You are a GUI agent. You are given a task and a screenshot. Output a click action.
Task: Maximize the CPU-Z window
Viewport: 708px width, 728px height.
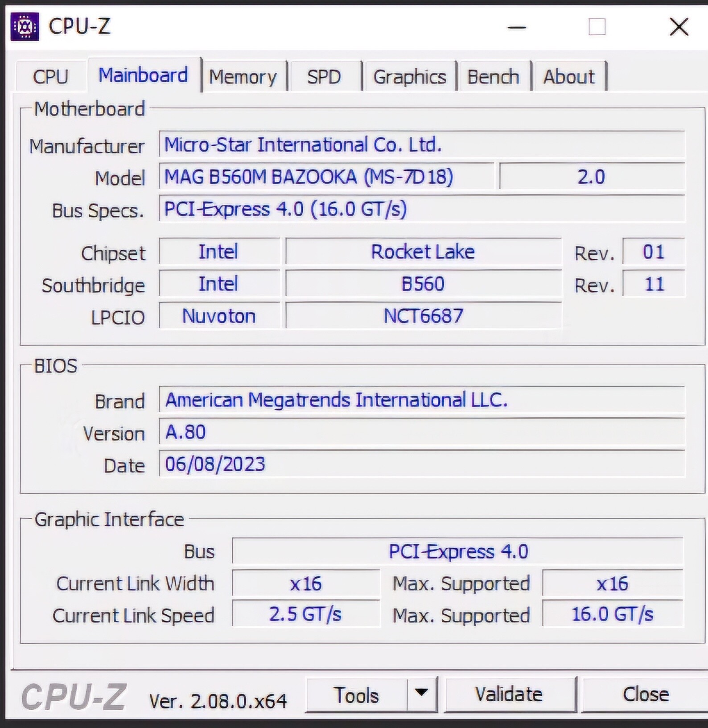597,27
